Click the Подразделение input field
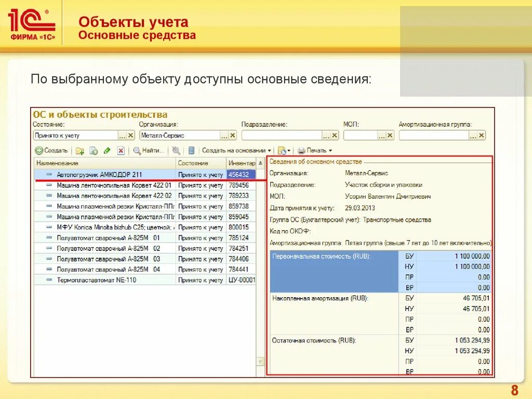This screenshot has width=532, height=399. pyautogui.click(x=282, y=136)
